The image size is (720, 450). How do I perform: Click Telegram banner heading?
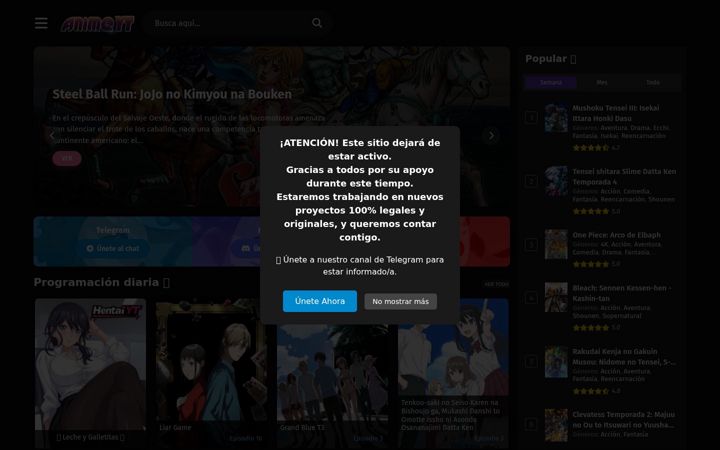[x=113, y=230]
